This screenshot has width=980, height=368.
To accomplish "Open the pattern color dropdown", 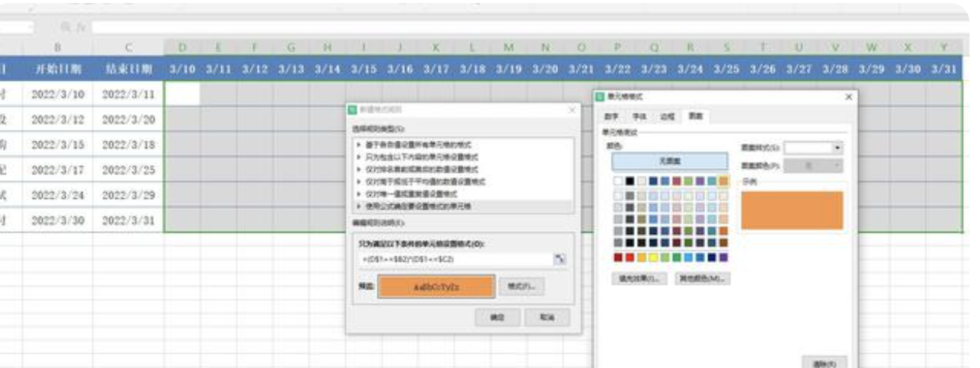I will 836,167.
